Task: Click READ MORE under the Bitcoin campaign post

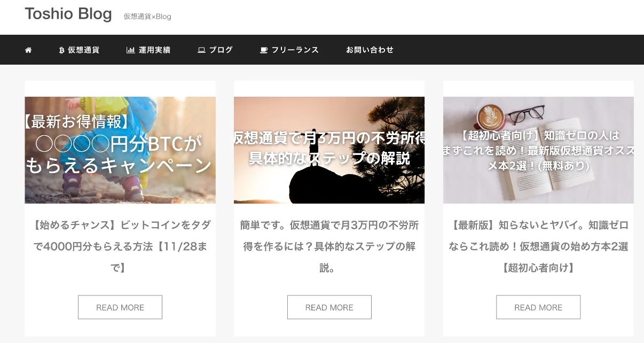Action: click(120, 307)
